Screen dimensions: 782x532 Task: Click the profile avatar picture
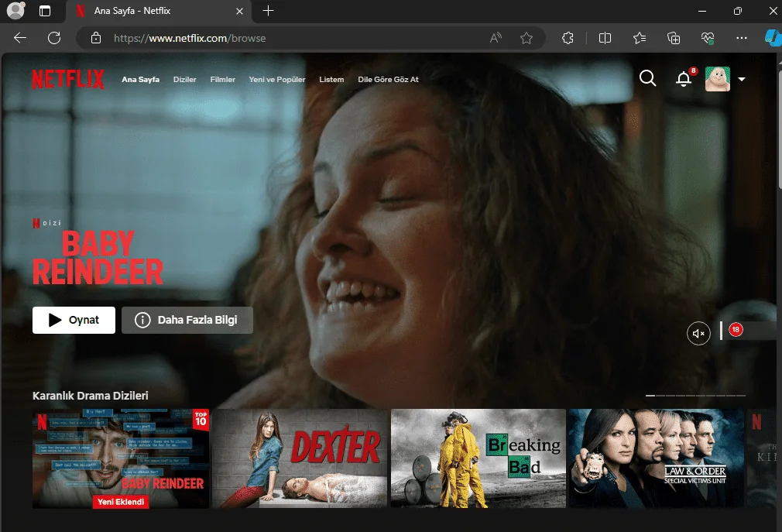[717, 79]
